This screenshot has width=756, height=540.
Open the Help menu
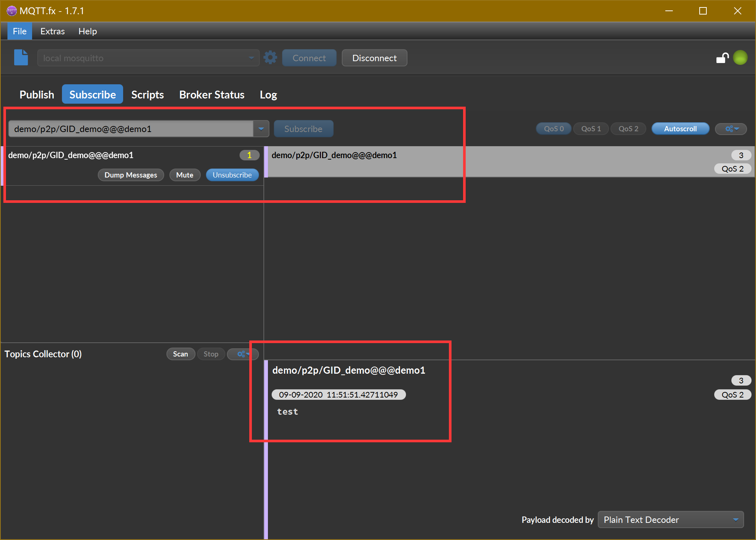click(x=87, y=31)
